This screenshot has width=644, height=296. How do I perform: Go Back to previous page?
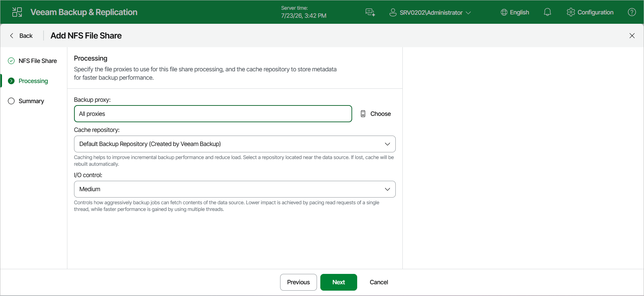(26, 35)
